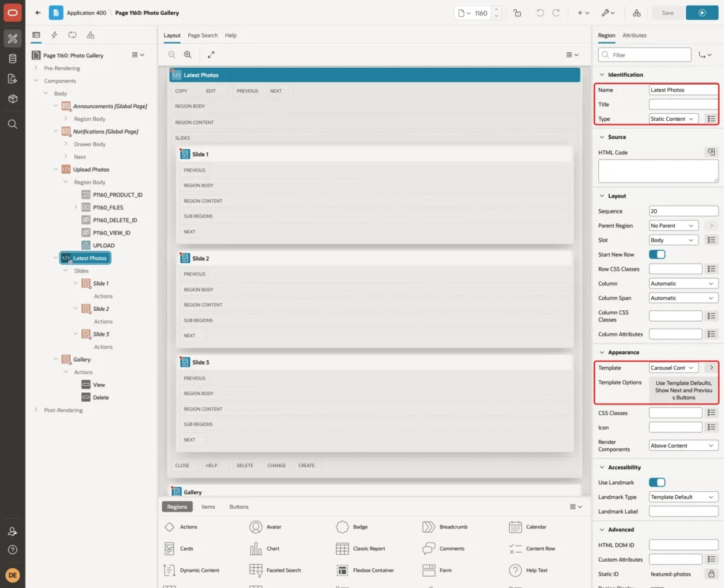724x588 pixels.
Task: Expand the layout pane to full view
Action: pos(211,54)
